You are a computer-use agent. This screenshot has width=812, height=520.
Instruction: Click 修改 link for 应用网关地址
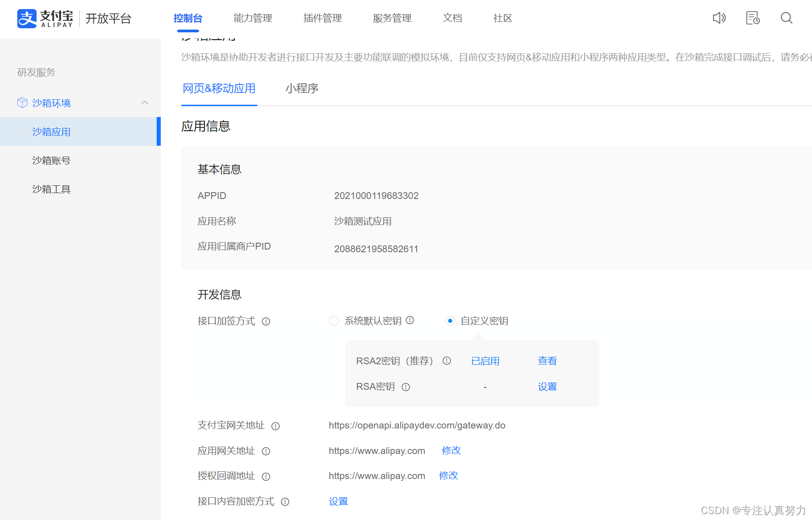(451, 450)
